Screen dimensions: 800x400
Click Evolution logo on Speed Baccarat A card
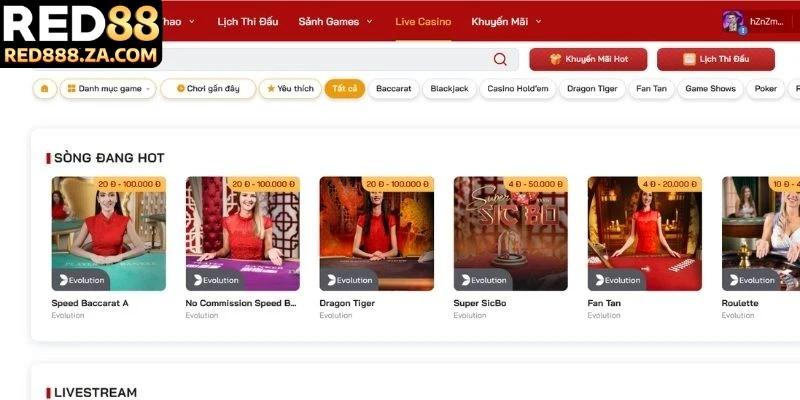(x=81, y=280)
